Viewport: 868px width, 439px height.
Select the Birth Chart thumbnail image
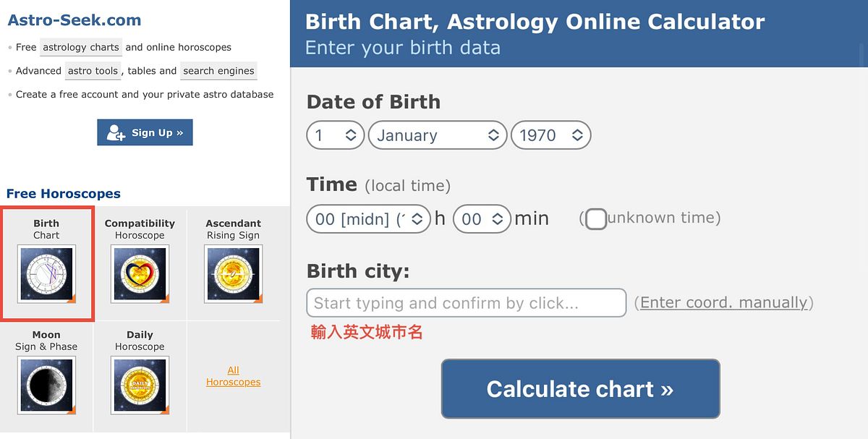click(x=46, y=275)
